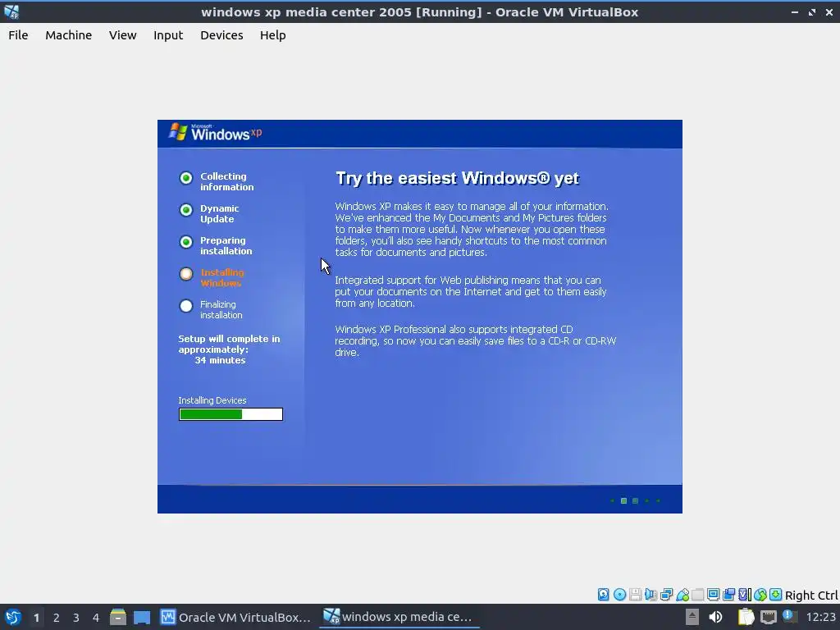The width and height of the screenshot is (840, 630).
Task: Click the '34 minutes' remaining time text
Action: tap(220, 361)
